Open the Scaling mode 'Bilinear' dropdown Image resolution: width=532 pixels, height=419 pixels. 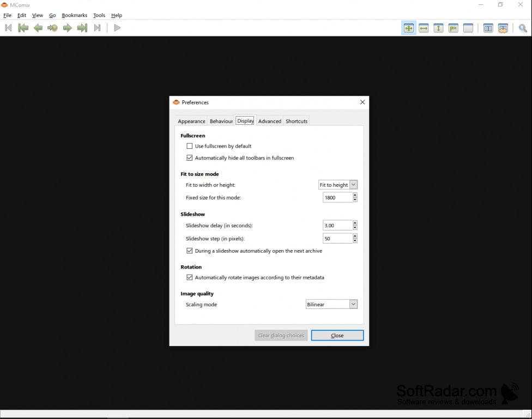[x=331, y=305]
